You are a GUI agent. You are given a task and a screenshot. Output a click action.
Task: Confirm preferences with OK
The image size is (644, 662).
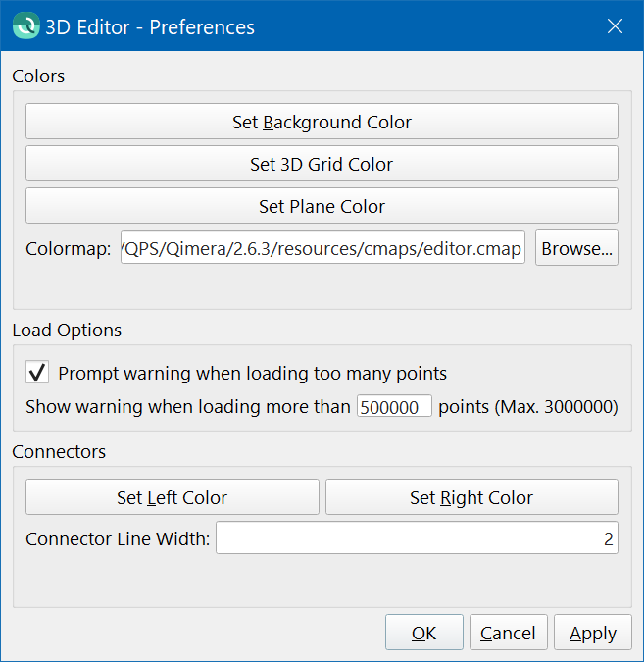423,633
